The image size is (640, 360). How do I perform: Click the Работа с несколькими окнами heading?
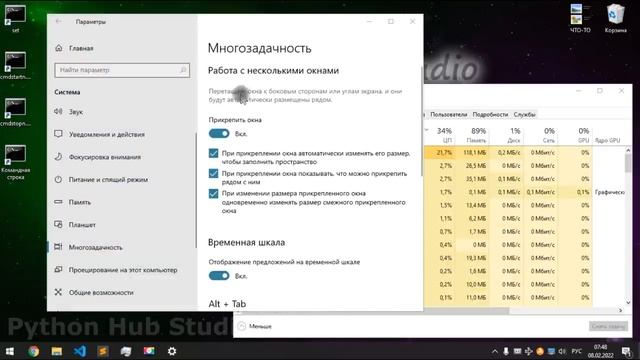tap(273, 71)
